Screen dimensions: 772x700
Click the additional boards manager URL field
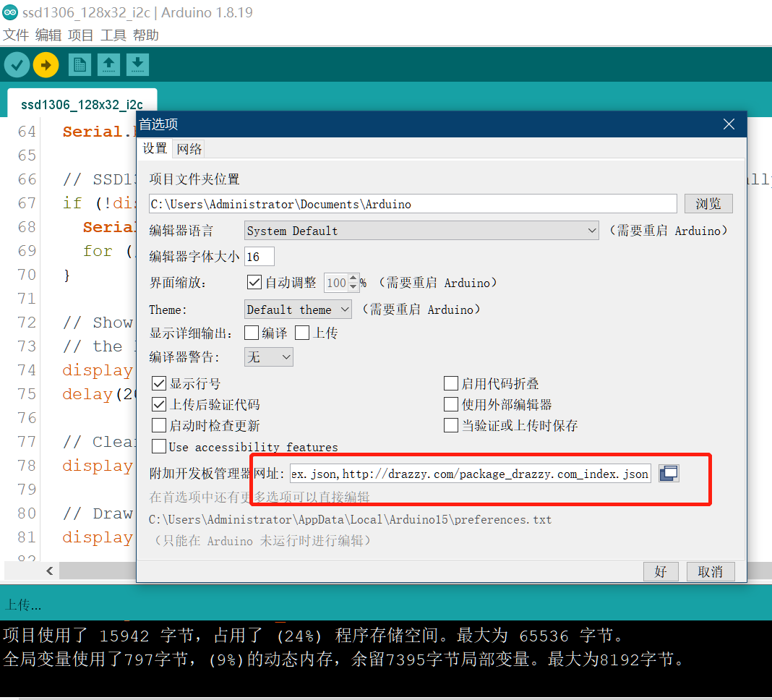click(470, 474)
